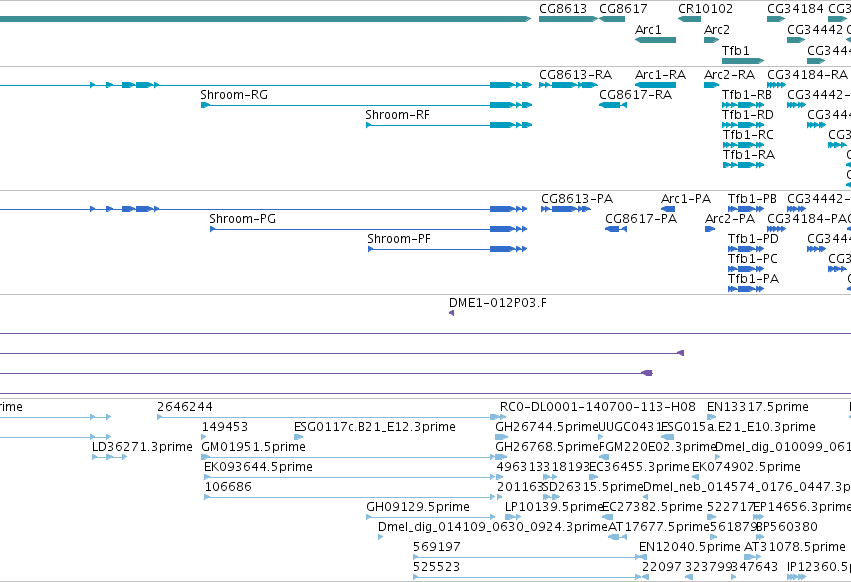This screenshot has width=851, height=582.
Task: Select the Arc2 gene label
Action: click(717, 29)
